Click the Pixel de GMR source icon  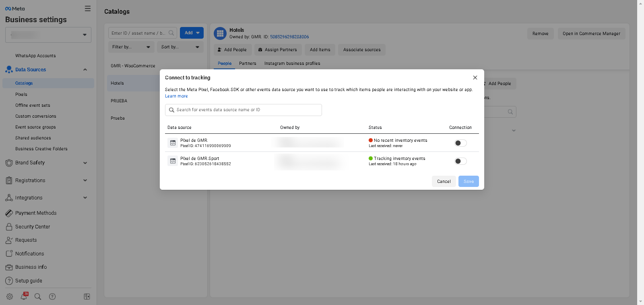[173, 143]
